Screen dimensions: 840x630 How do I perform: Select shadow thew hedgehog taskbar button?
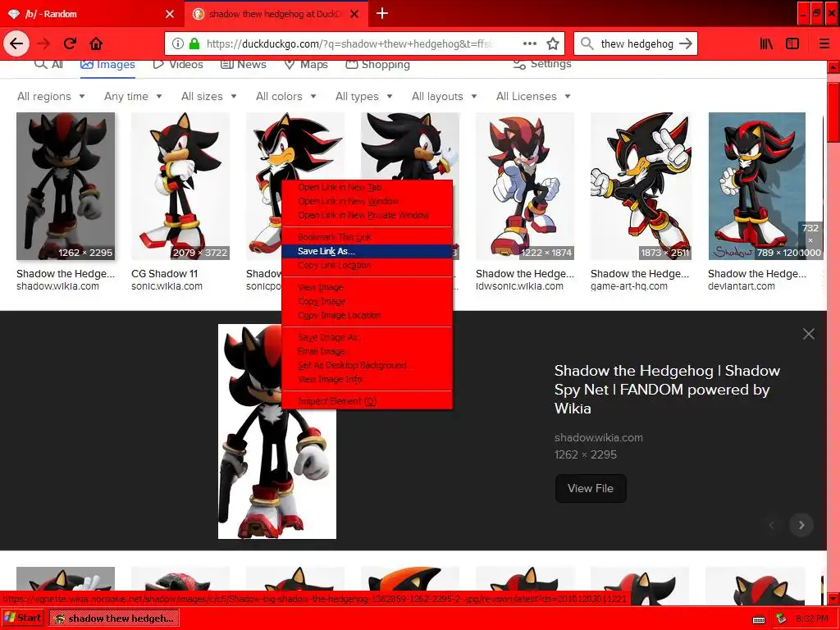coord(113,618)
